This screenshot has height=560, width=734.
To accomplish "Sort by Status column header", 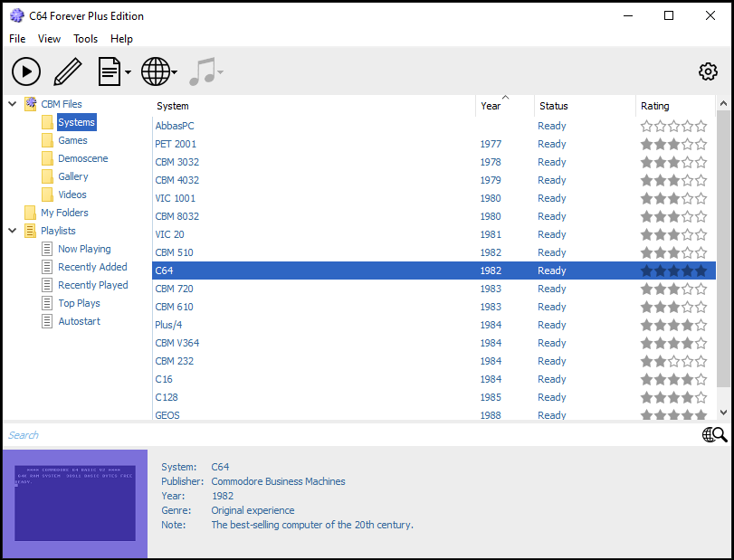I will [x=585, y=106].
